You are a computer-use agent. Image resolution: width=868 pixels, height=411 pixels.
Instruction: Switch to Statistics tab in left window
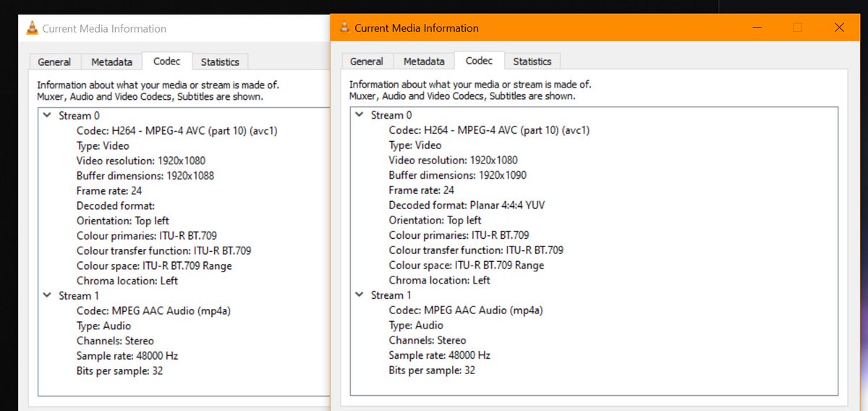(220, 62)
